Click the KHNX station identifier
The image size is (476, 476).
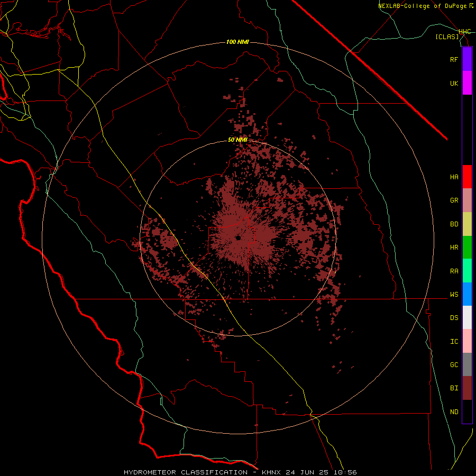(272, 472)
